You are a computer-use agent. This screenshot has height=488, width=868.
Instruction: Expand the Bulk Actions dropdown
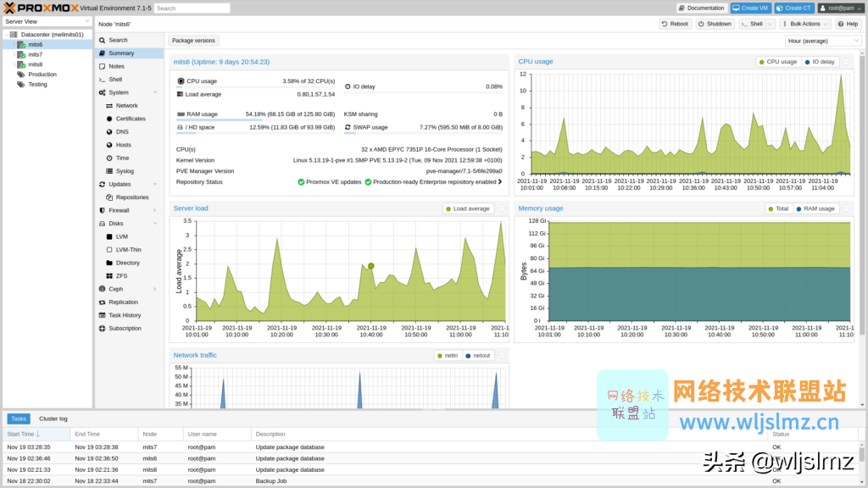[x=805, y=24]
